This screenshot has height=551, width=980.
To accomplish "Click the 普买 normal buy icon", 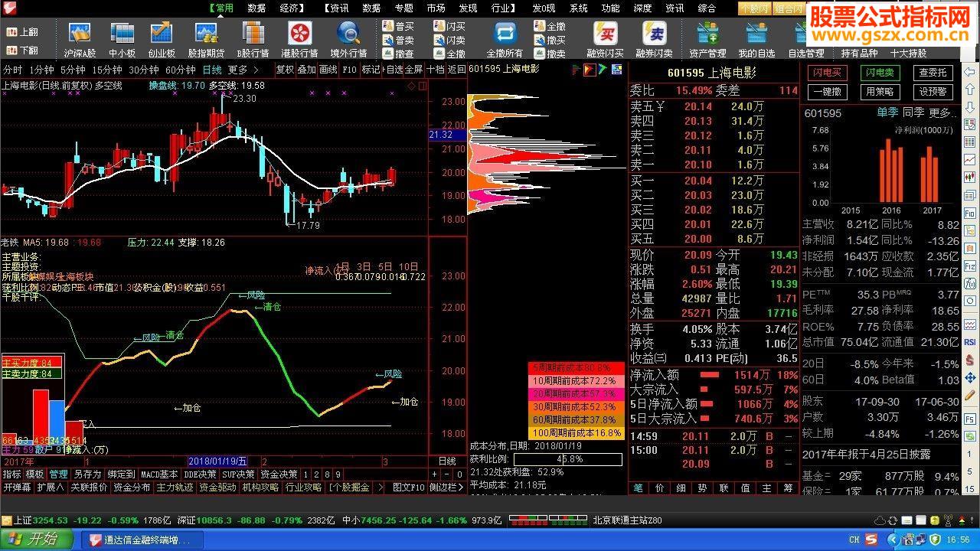I will [398, 26].
